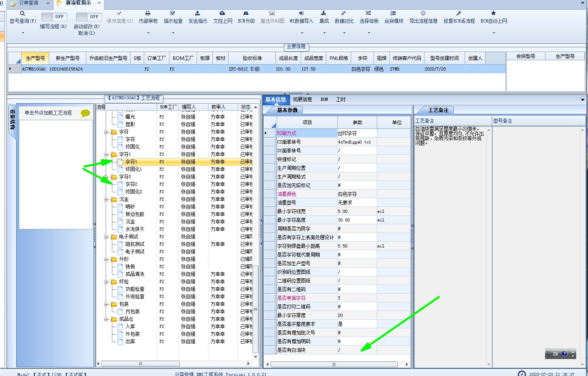Open dropdown arrow under 数据对比

(x=344, y=33)
